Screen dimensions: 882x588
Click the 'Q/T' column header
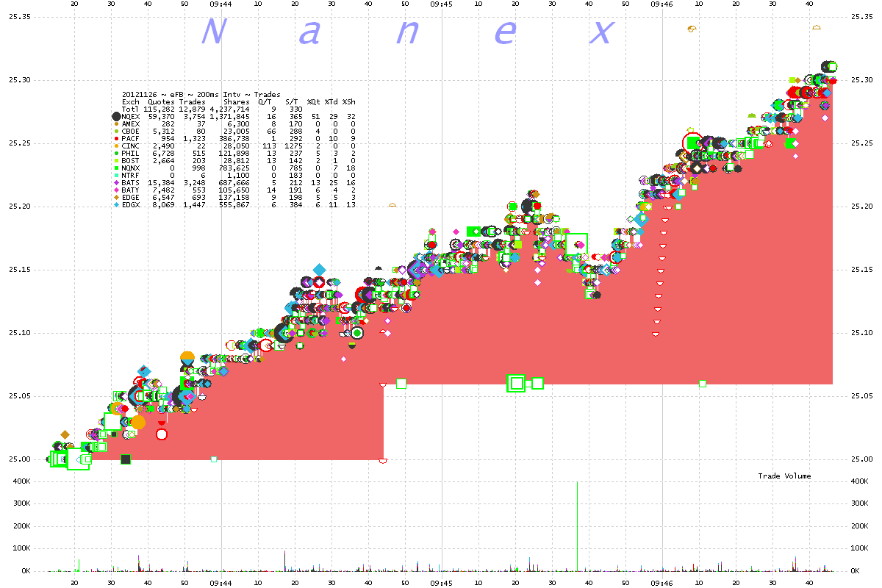point(265,101)
